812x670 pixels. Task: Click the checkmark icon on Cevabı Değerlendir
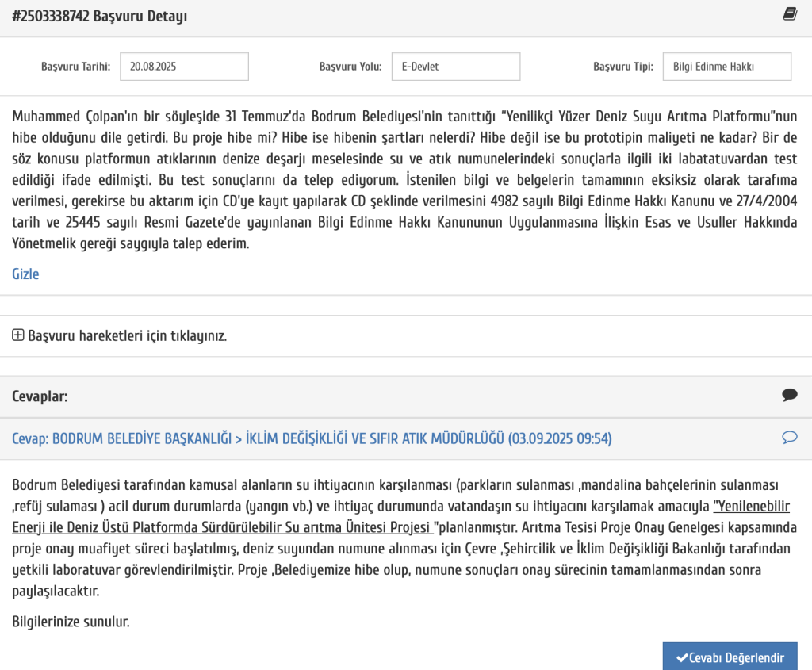click(x=682, y=657)
